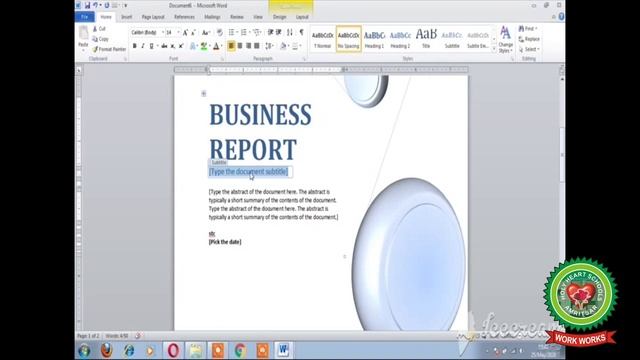Click the Sort icon in Paragraph group
The width and height of the screenshot is (640, 360).
290,32
